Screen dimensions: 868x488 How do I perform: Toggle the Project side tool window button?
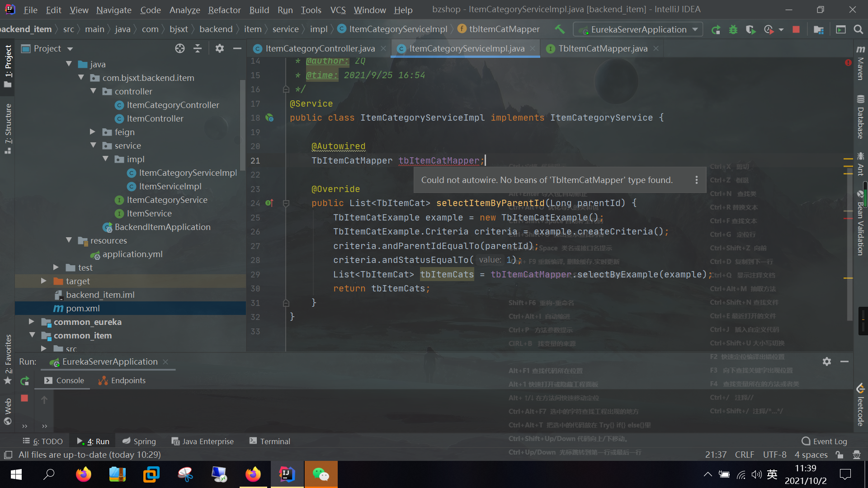coord(8,67)
